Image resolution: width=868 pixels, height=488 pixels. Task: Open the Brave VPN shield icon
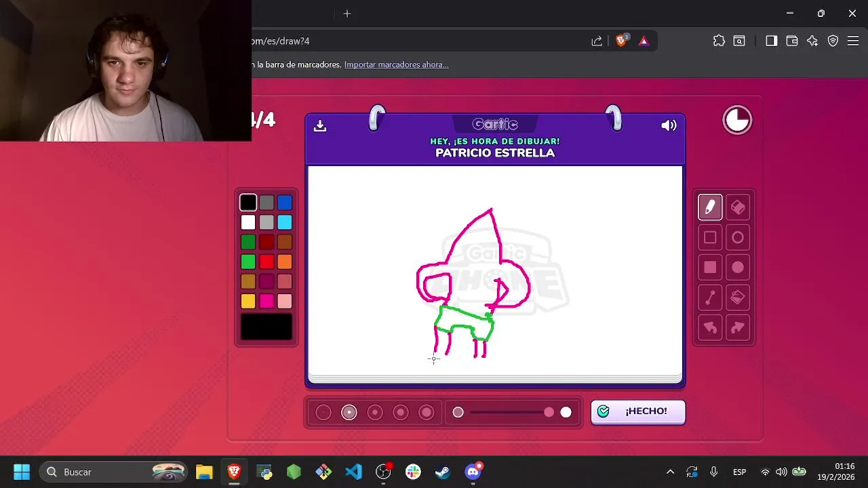tap(833, 41)
